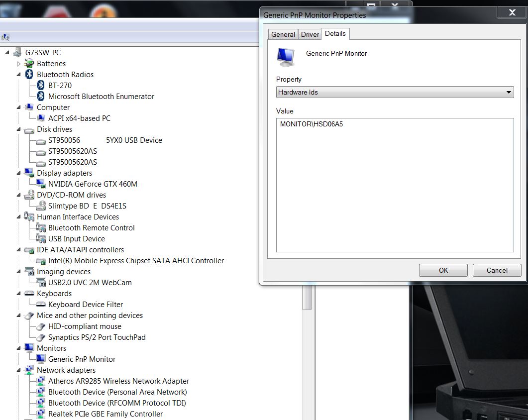Viewport: 528px width, 420px height.
Task: Click the Computer category icon
Action: [29, 107]
